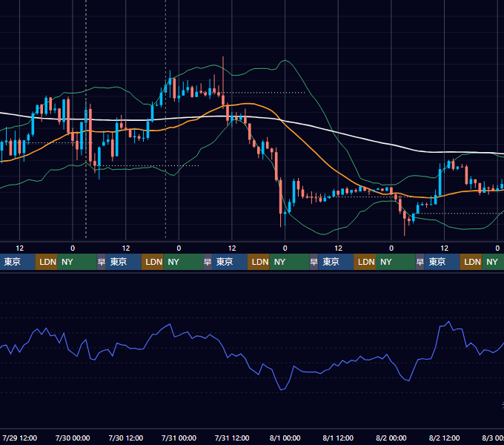Click the 8/2 00:00 date label
Image resolution: width=504 pixels, height=445 pixels.
point(391,438)
